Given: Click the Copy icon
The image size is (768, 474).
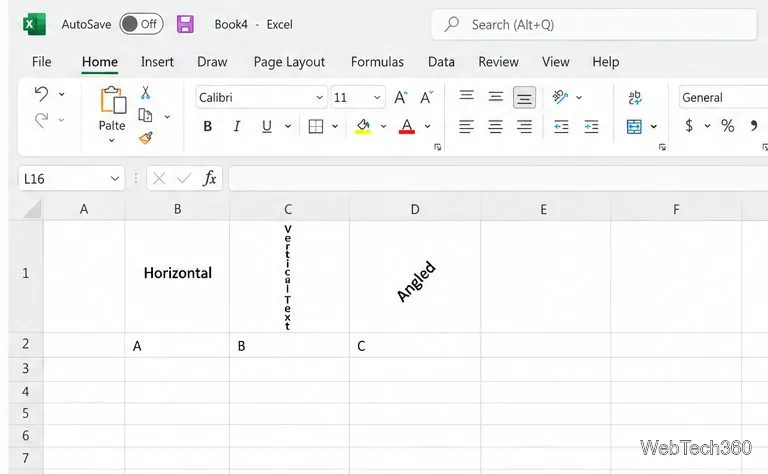Looking at the screenshot, I should (145, 116).
